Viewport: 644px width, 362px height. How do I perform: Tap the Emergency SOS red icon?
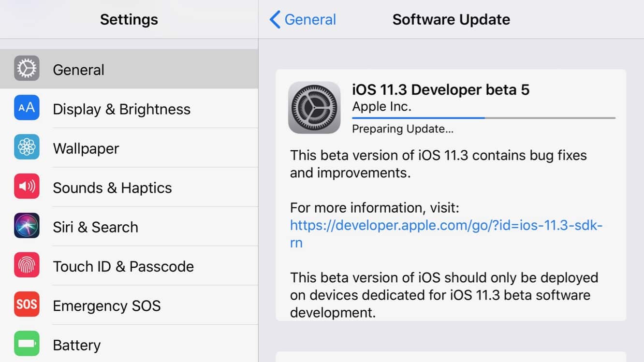coord(27,304)
